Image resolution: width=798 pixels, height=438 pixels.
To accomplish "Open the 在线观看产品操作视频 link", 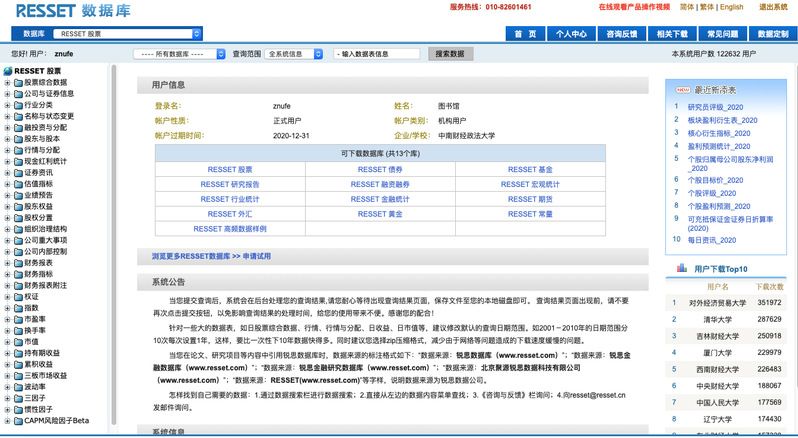I will coord(634,7).
